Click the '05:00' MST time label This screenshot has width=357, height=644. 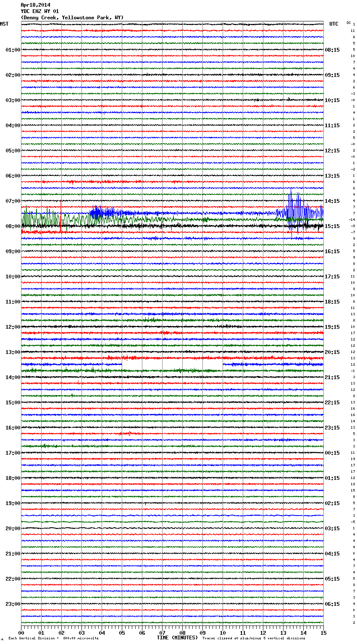(13, 151)
